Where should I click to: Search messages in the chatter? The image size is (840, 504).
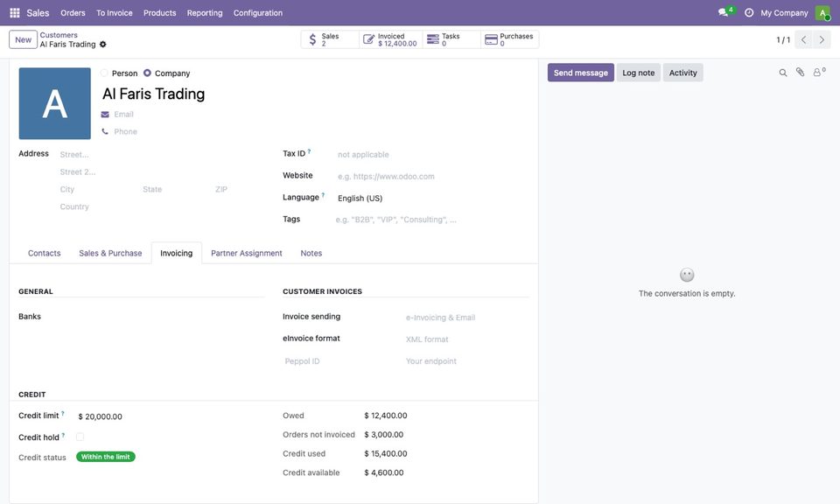coord(782,73)
